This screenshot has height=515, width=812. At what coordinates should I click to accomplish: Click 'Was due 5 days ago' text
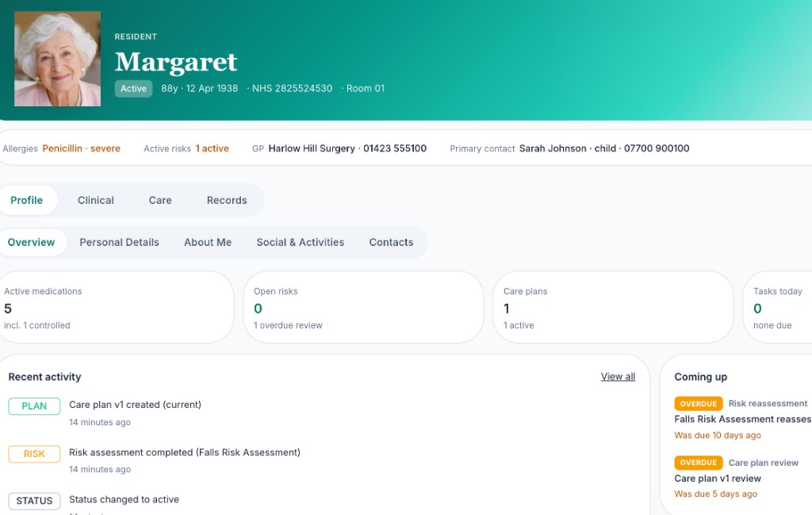(716, 494)
